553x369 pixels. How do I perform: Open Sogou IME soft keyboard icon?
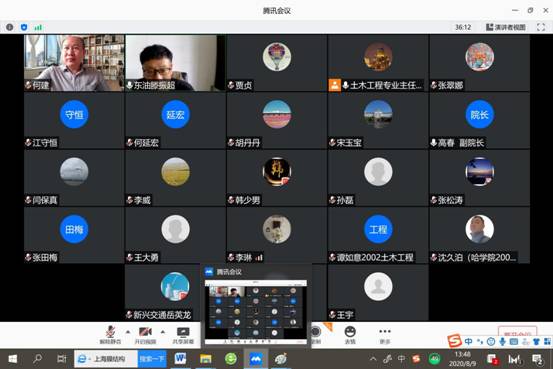(x=514, y=341)
